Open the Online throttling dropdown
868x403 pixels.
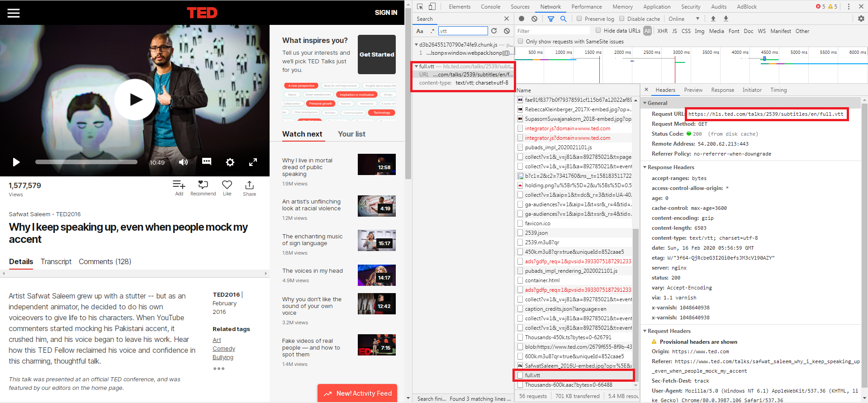(683, 19)
